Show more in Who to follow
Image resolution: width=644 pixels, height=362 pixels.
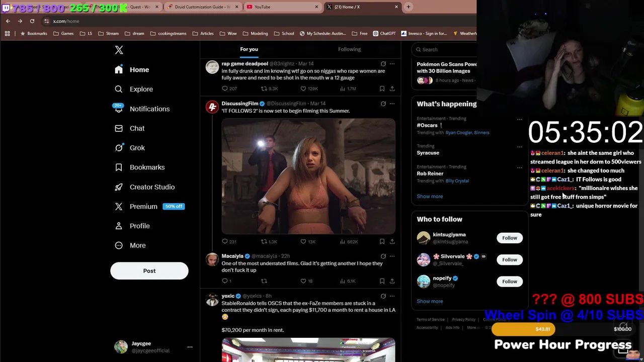point(430,301)
